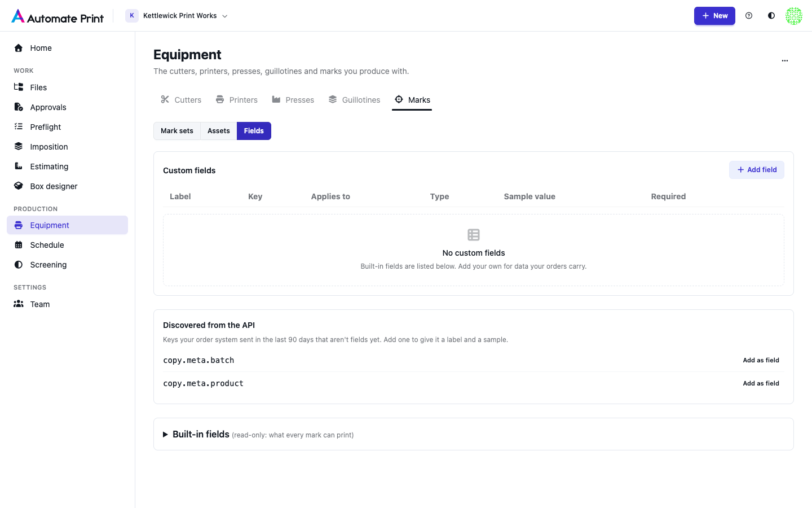Click the Type column header
Image resolution: width=812 pixels, height=508 pixels.
(439, 196)
